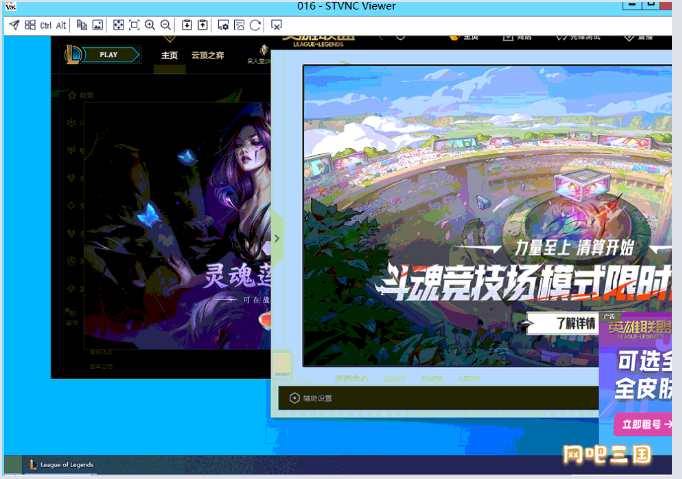Select the 云顶之弈 tab in League client
This screenshot has width=682, height=479.
208,55
